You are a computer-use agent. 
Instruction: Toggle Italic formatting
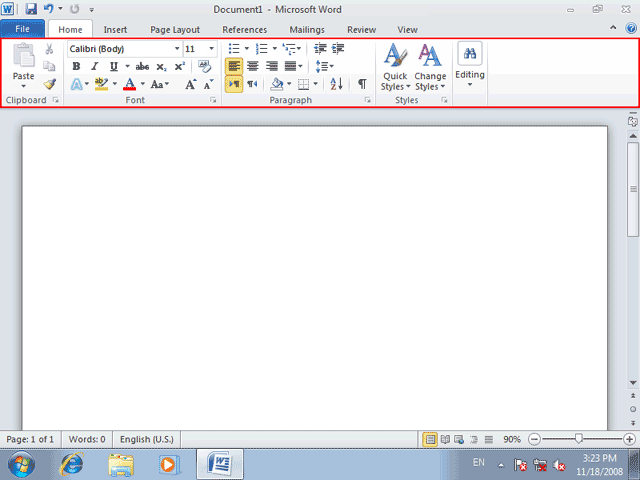[x=95, y=67]
